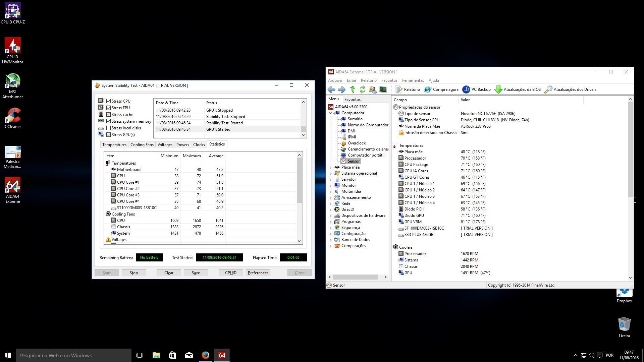Click the forward arrow in AIDA64 toolbar
This screenshot has width=644, height=362.
pos(342,89)
